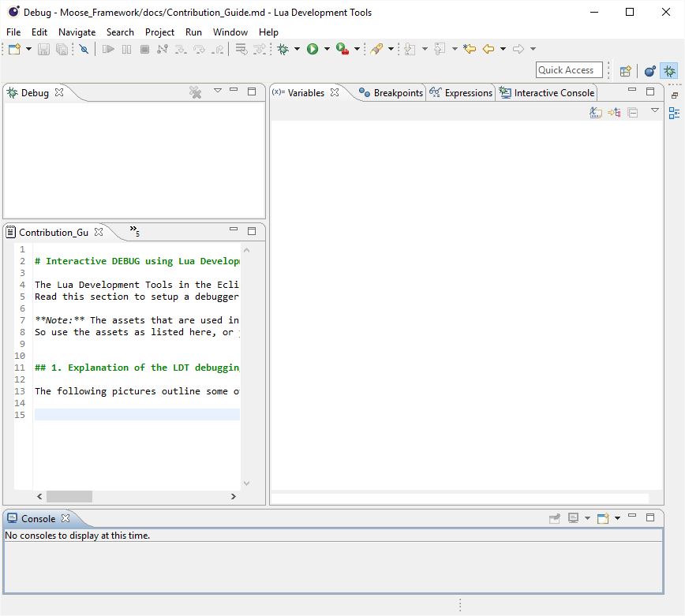
Task: Remove all terminated launches in Debug view
Action: pos(195,92)
